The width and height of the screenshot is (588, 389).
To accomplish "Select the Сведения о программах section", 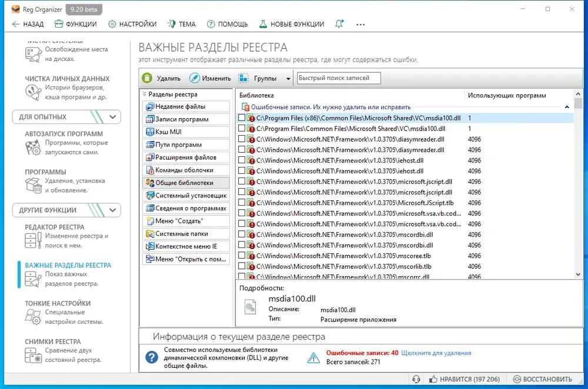I will coord(186,209).
